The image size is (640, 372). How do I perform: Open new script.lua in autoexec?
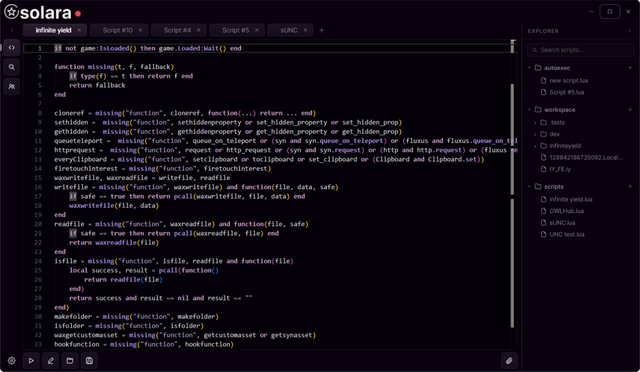coord(569,80)
